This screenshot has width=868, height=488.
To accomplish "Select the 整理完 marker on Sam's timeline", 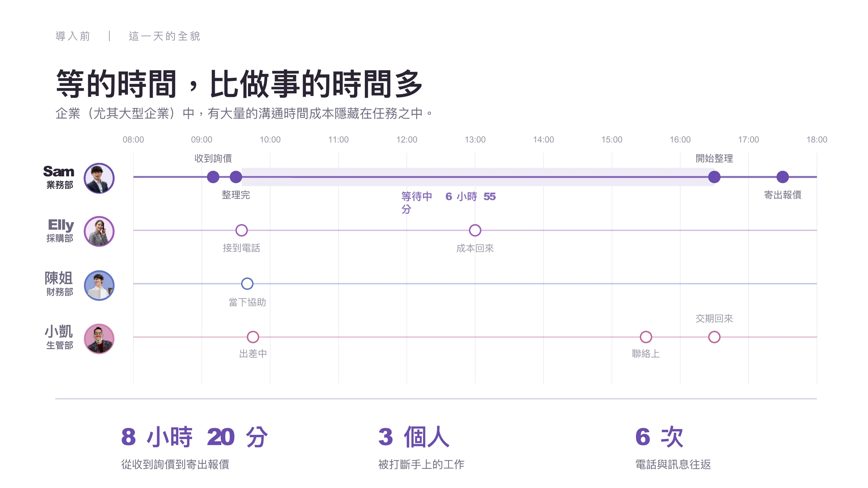I will point(236,177).
